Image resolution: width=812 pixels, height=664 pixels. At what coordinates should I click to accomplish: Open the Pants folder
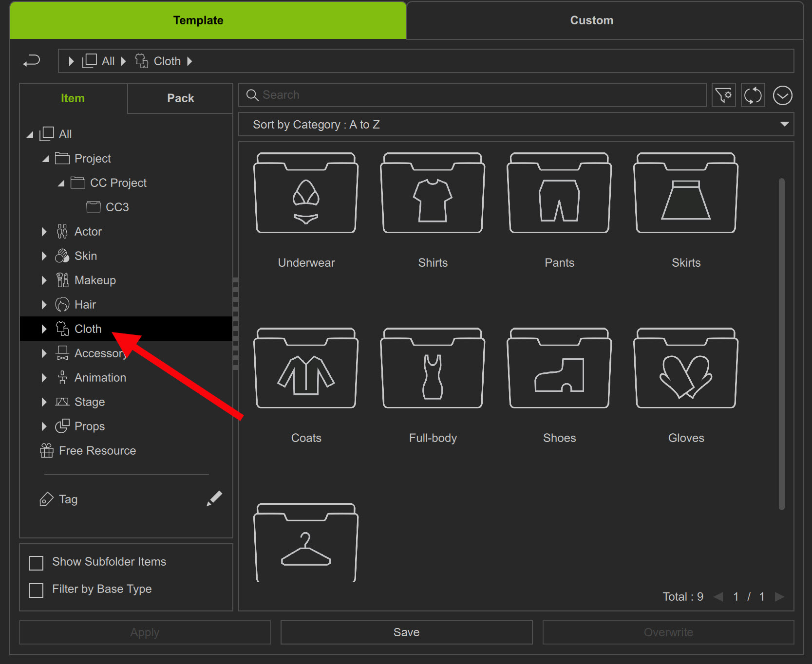(559, 193)
